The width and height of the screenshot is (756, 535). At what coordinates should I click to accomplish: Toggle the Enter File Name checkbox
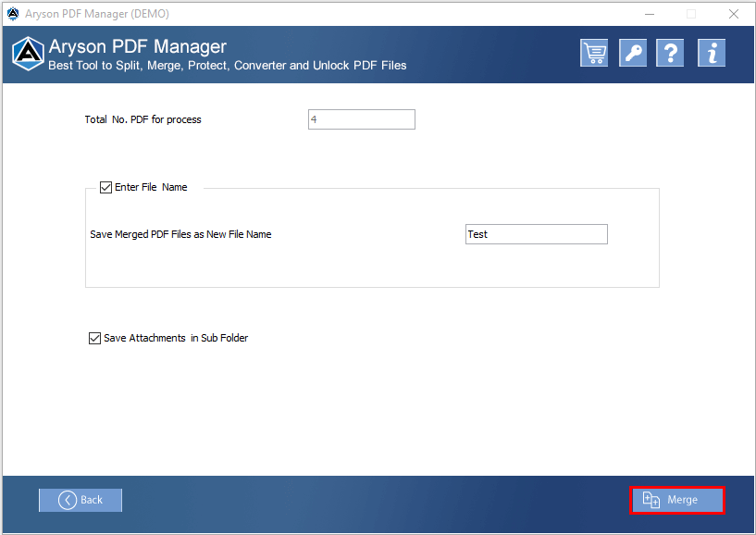pos(105,187)
